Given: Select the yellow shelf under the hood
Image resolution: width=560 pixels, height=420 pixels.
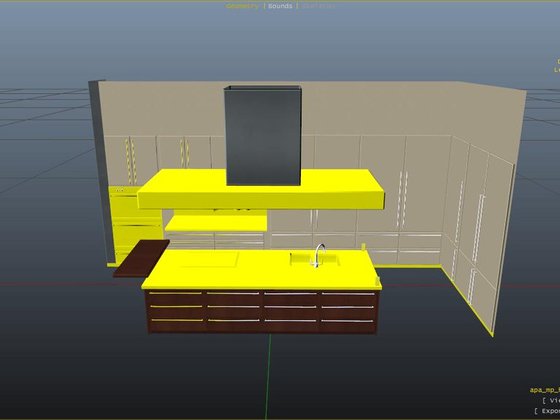Looking at the screenshot, I should 216,224.
